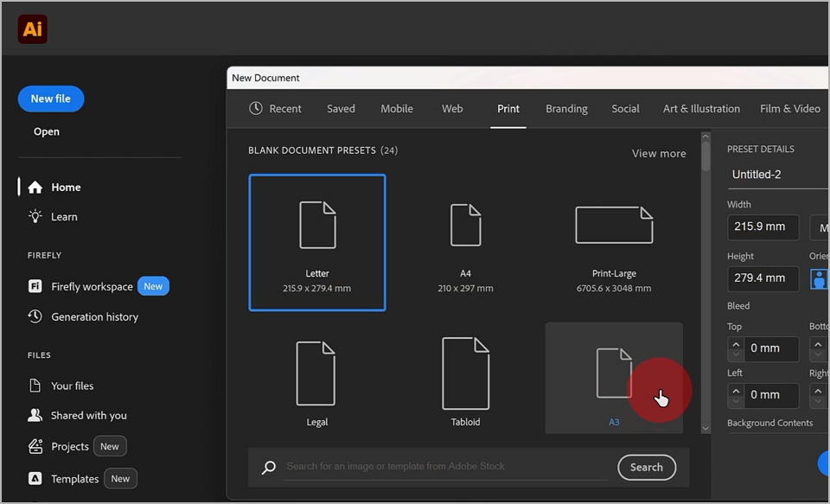Switch to the Art & Illustration tab
Viewport: 830px width, 504px height.
click(701, 109)
